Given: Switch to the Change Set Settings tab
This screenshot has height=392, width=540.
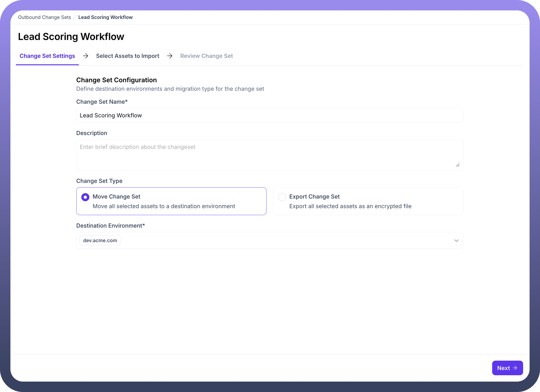Looking at the screenshot, I should pos(47,56).
